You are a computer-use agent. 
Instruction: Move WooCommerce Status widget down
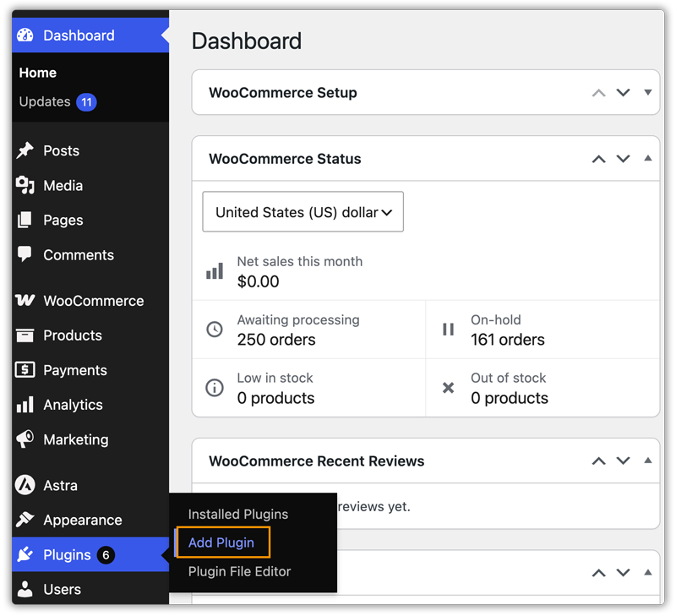(x=624, y=159)
